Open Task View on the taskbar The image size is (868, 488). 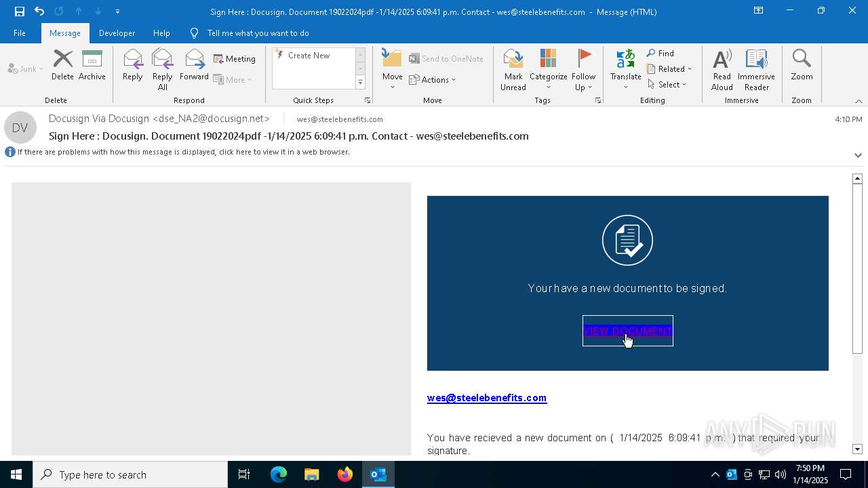coord(244,474)
